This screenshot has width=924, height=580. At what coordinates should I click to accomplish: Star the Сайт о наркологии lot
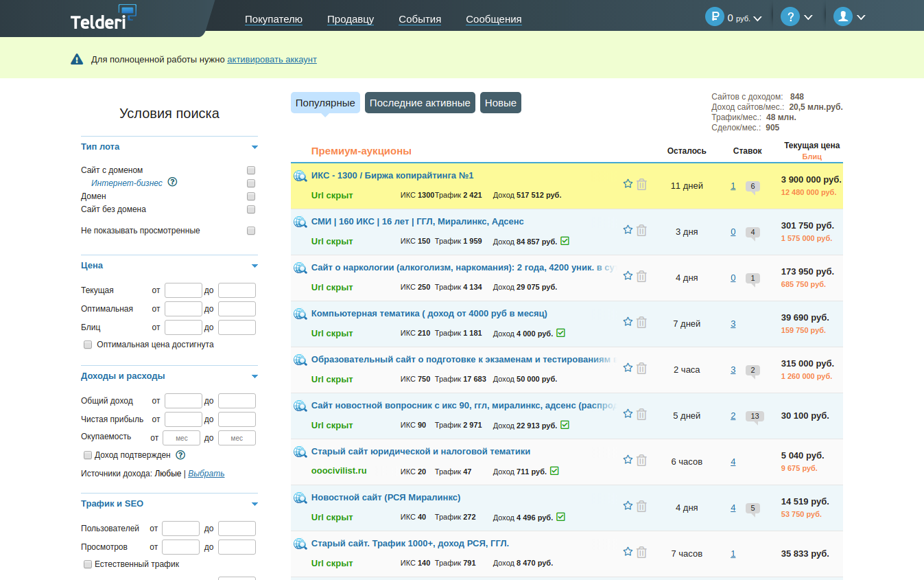(x=628, y=276)
